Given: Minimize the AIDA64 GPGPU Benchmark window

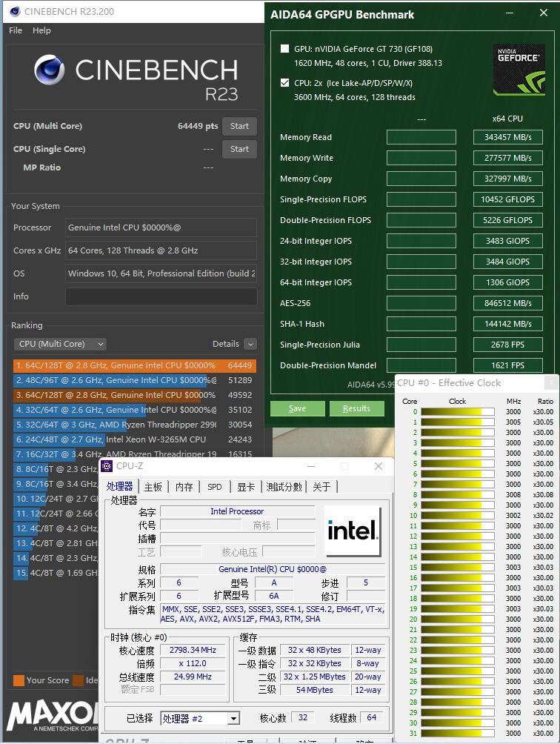Looking at the screenshot, I should 510,13.
